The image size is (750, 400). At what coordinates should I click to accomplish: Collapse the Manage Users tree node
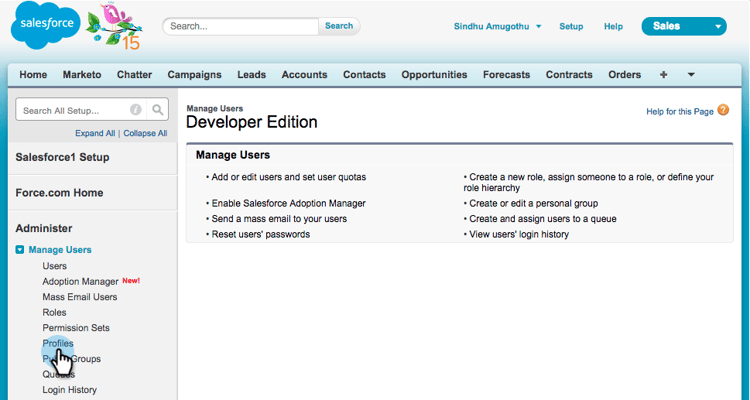[x=20, y=250]
